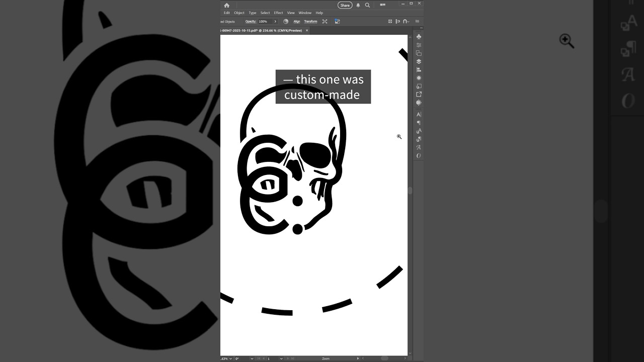Open the Asset Export panel icon
The width and height of the screenshot is (644, 362).
(419, 94)
